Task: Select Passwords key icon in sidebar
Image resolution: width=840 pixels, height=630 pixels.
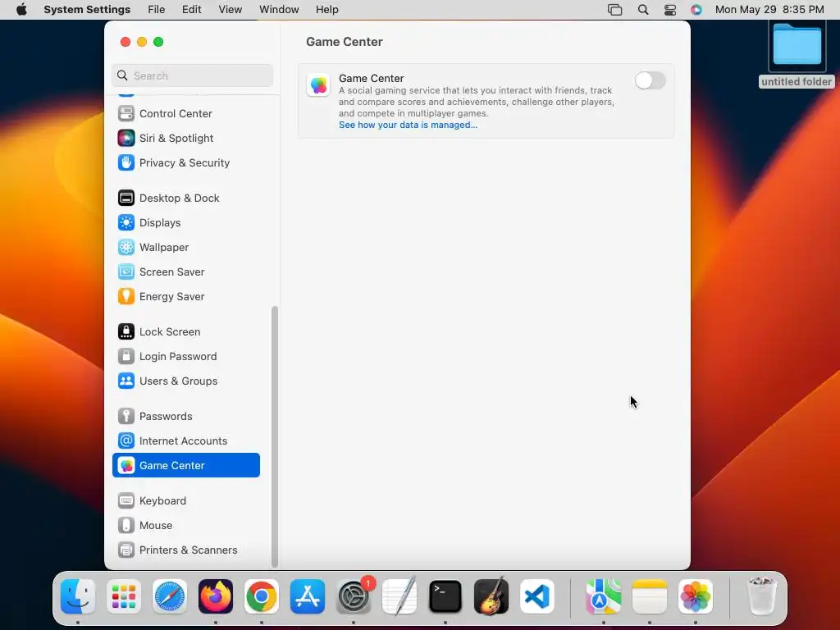Action: [126, 416]
